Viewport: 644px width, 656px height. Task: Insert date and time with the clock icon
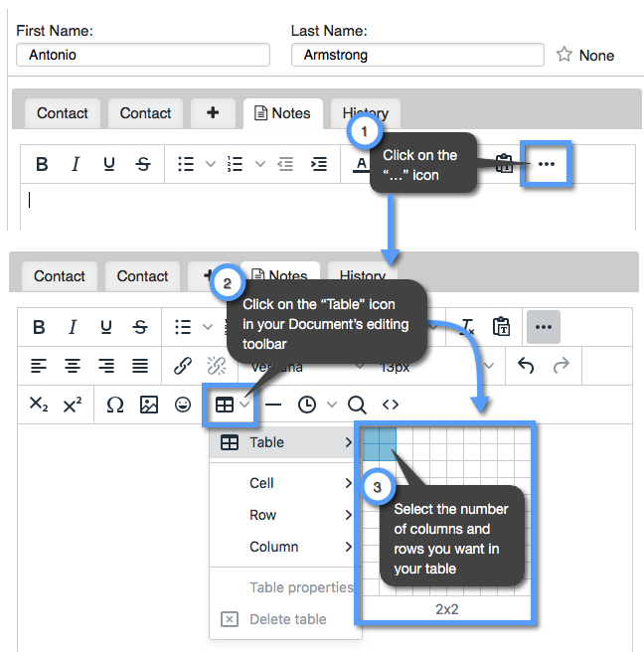point(307,405)
